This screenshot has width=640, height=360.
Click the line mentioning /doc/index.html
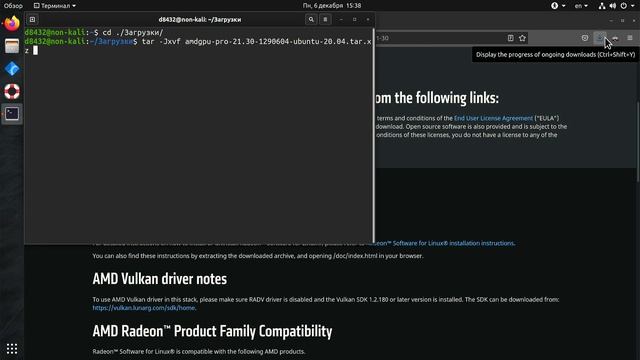tap(258, 256)
